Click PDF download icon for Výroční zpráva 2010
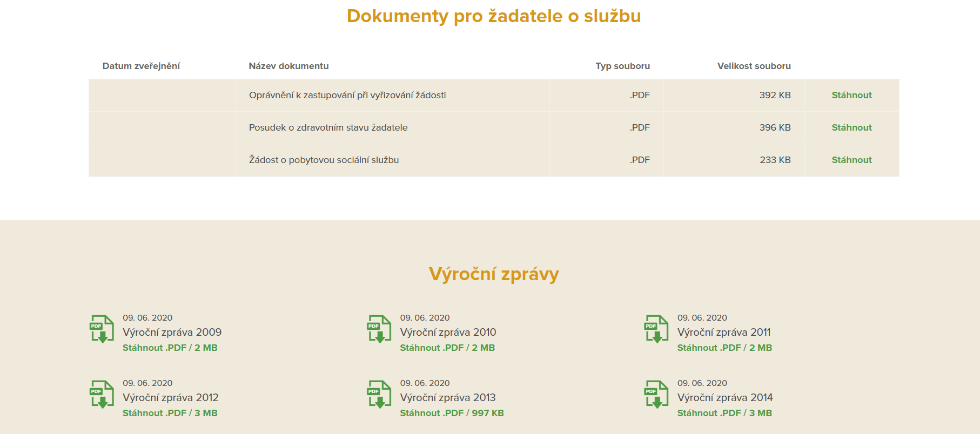 coord(379,329)
